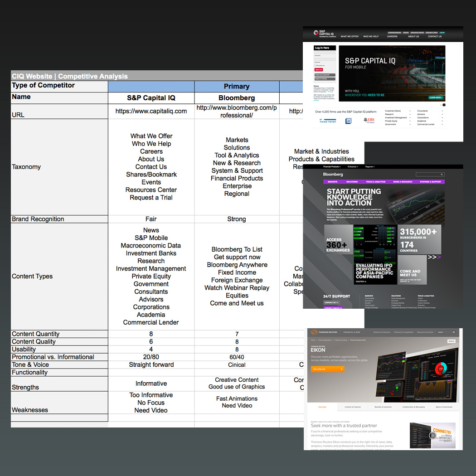Click the Bloomberg search magnifier icon
Screen dimensions: 476x476
click(x=442, y=174)
